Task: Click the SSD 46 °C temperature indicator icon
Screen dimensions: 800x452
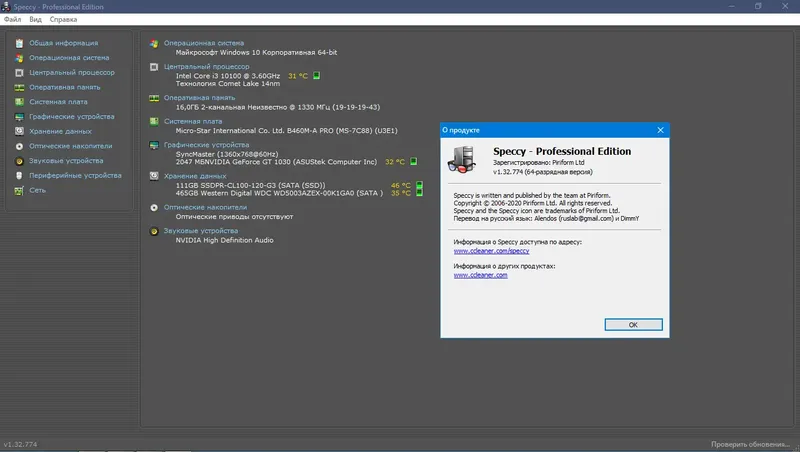Action: pos(419,185)
